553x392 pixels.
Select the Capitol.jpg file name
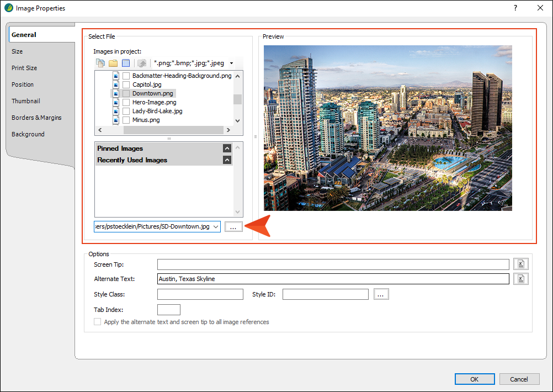coord(147,84)
